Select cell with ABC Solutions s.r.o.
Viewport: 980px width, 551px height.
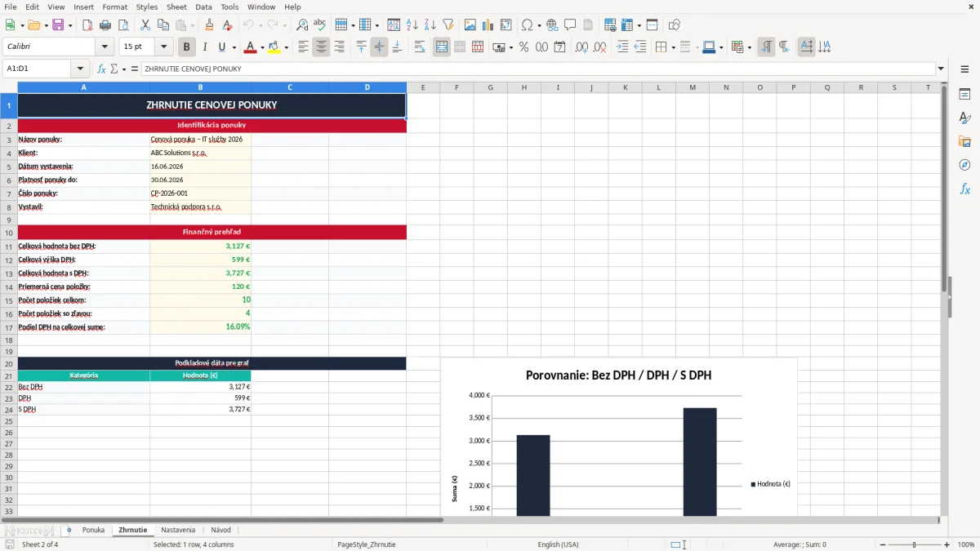pyautogui.click(x=200, y=153)
